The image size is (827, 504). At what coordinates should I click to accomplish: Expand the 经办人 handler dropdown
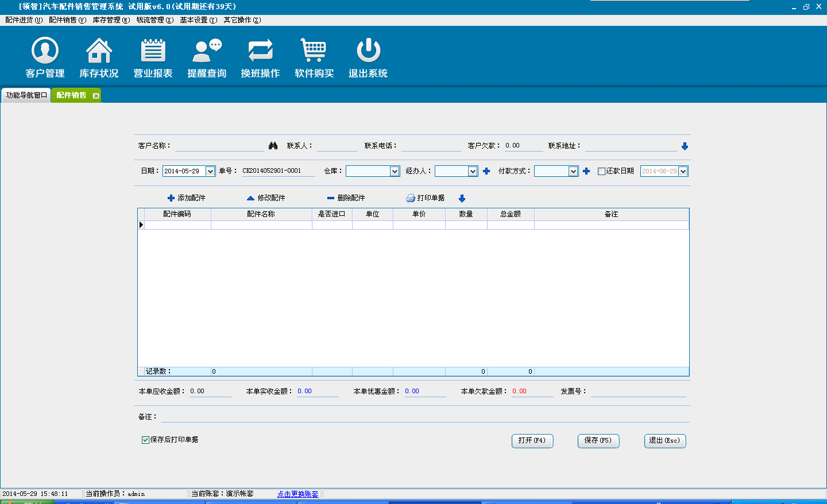click(x=473, y=171)
